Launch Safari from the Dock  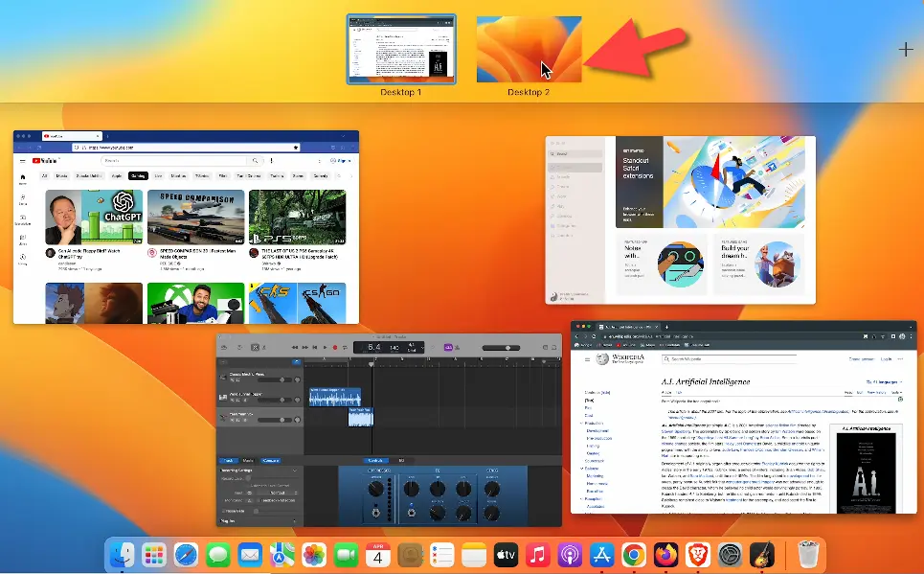(186, 555)
